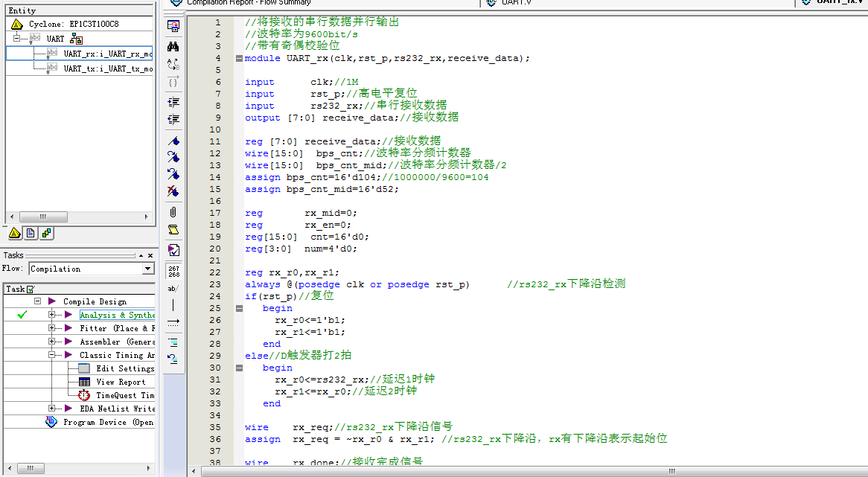Screen dimensions: 868x477
Task: Click the paperclip icon in editor toolbar
Action: 173,212
